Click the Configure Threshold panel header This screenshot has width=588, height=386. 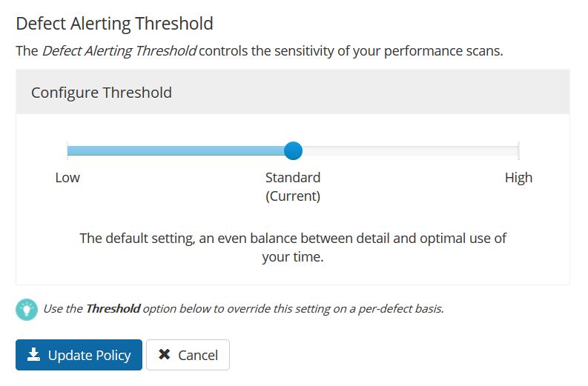coord(293,92)
